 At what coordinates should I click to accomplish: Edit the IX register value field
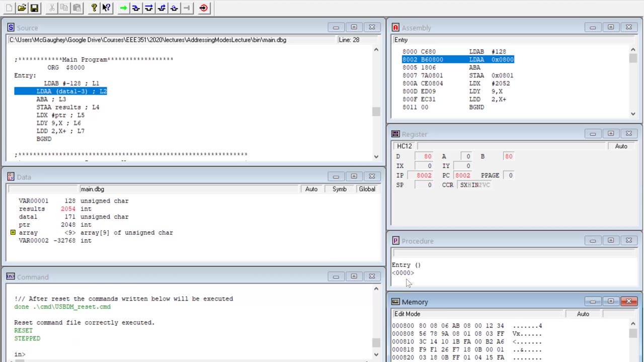click(x=424, y=166)
